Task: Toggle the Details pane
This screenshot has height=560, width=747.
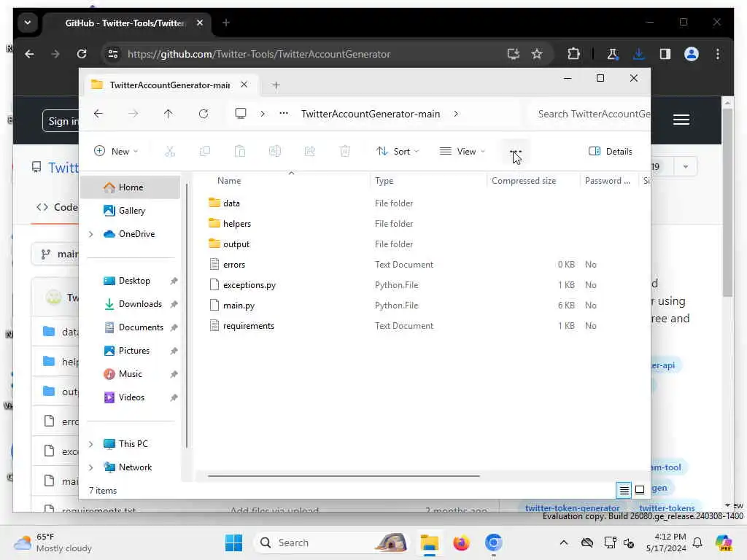Action: click(x=611, y=152)
